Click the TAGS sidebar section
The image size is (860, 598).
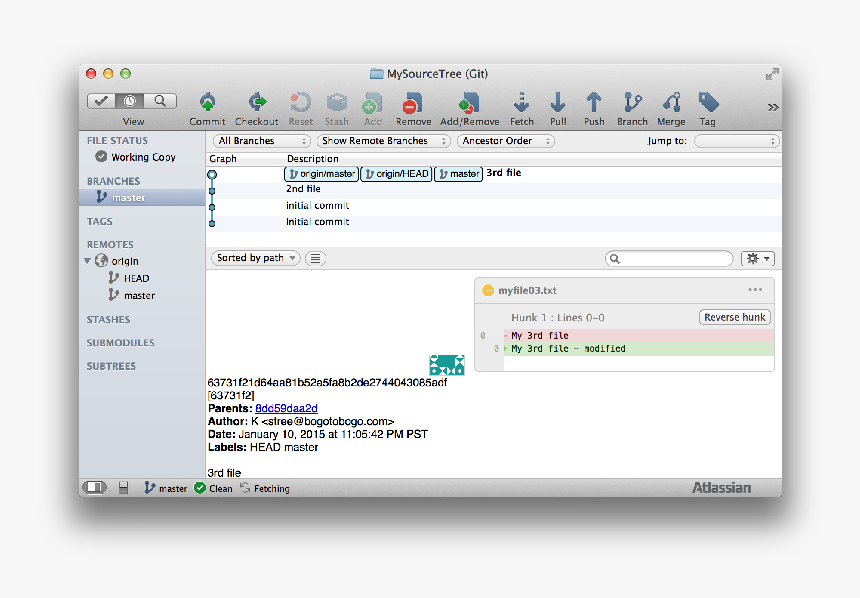tap(99, 221)
